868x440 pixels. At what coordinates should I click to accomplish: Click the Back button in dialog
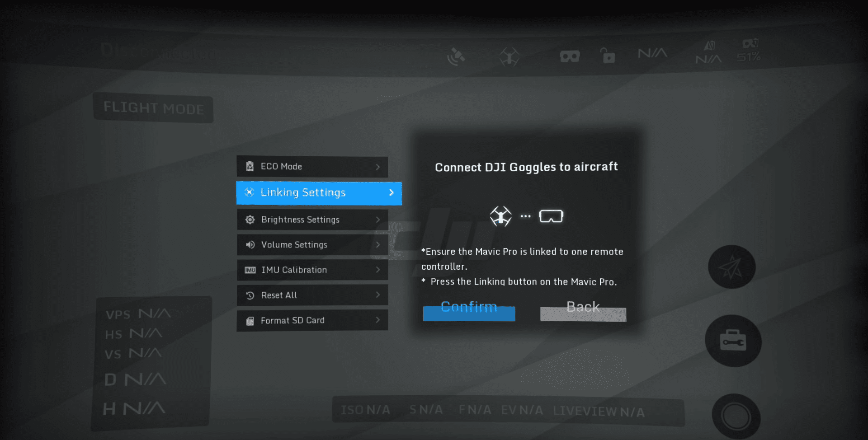tap(583, 310)
